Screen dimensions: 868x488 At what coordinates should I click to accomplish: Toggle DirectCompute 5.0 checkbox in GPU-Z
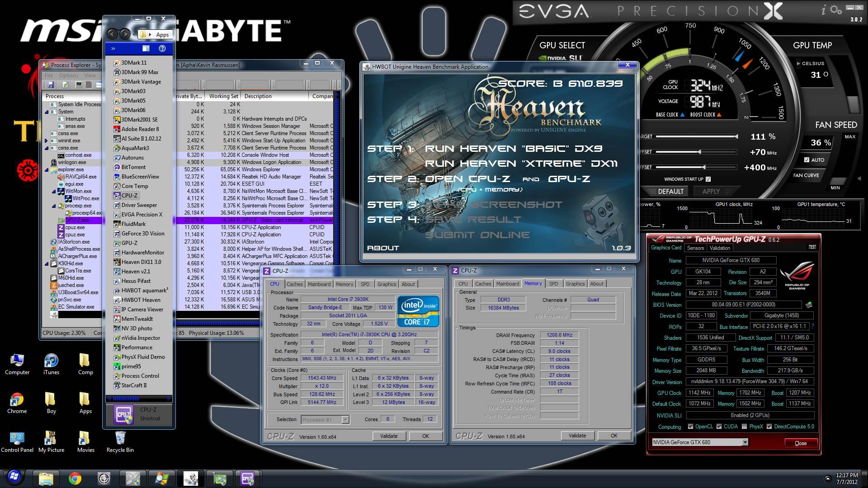pos(769,427)
